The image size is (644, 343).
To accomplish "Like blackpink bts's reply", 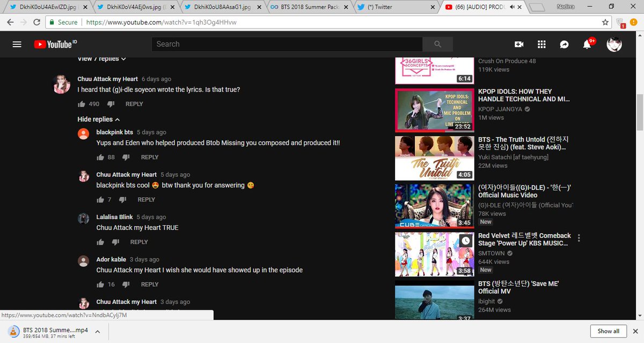I will [100, 157].
